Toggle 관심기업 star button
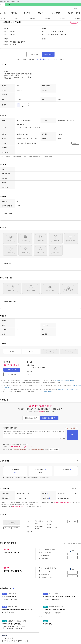 point(8,528)
